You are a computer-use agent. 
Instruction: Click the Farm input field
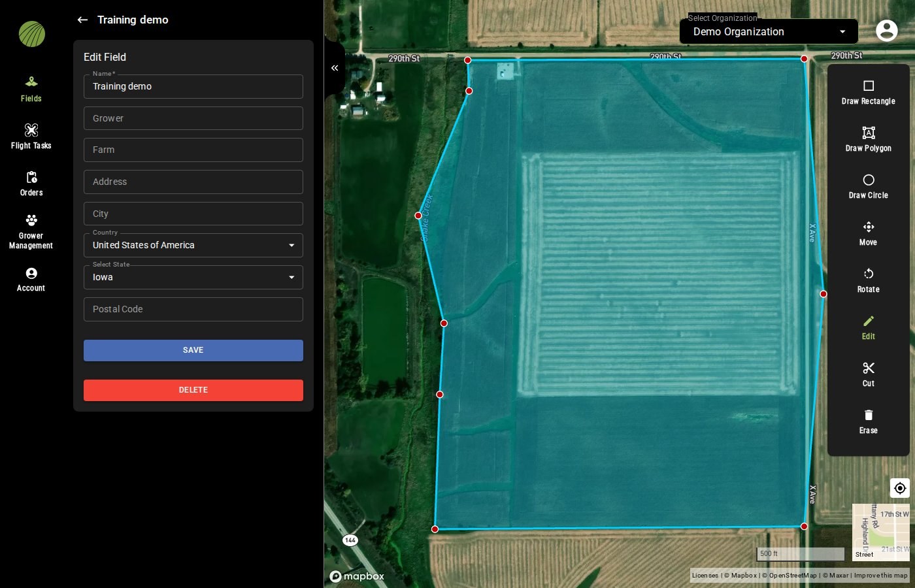[x=193, y=150]
